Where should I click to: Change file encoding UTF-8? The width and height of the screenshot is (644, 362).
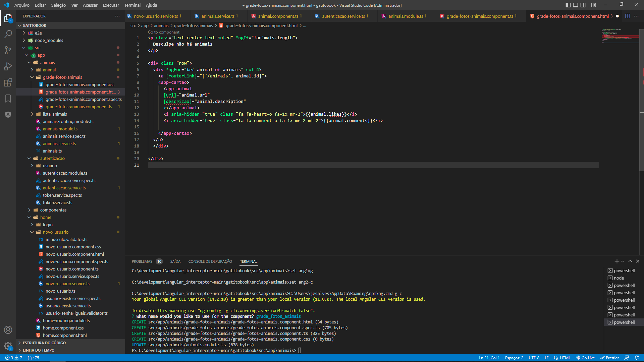534,358
